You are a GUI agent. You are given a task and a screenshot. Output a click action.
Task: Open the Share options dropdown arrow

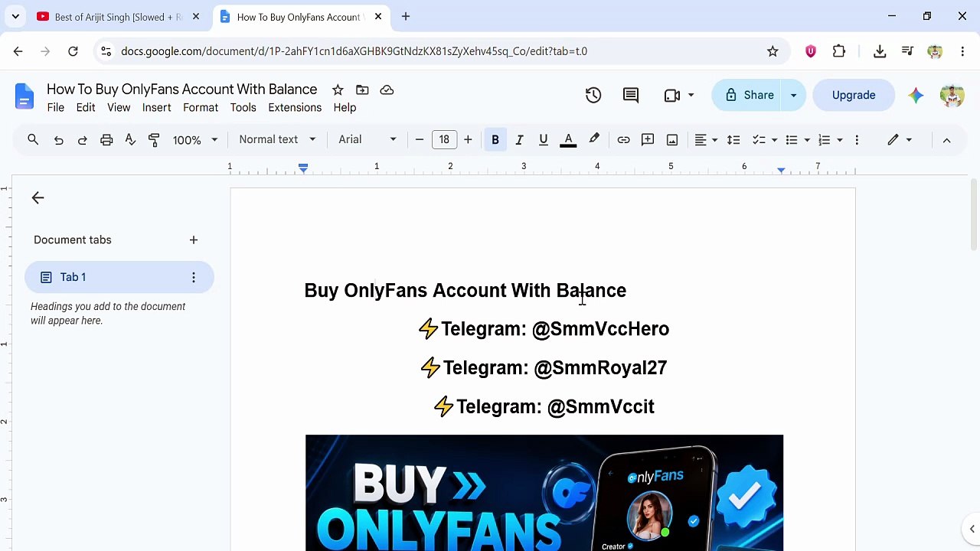tap(793, 95)
